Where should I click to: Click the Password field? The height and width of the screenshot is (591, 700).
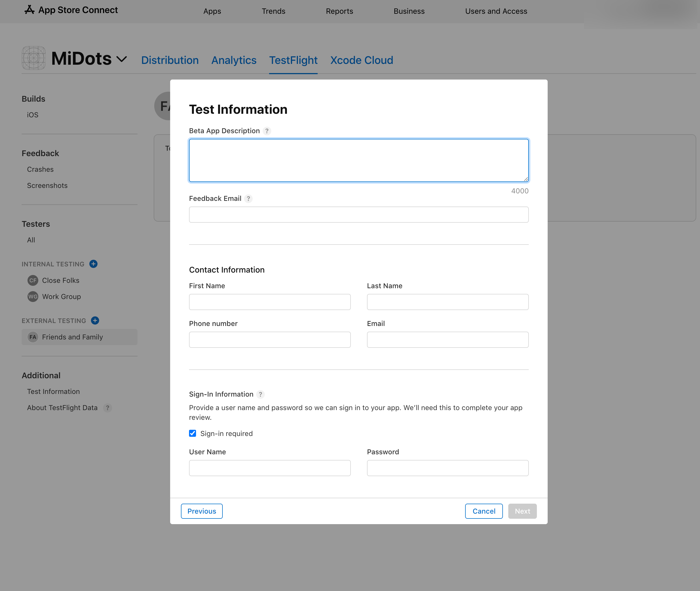coord(448,468)
